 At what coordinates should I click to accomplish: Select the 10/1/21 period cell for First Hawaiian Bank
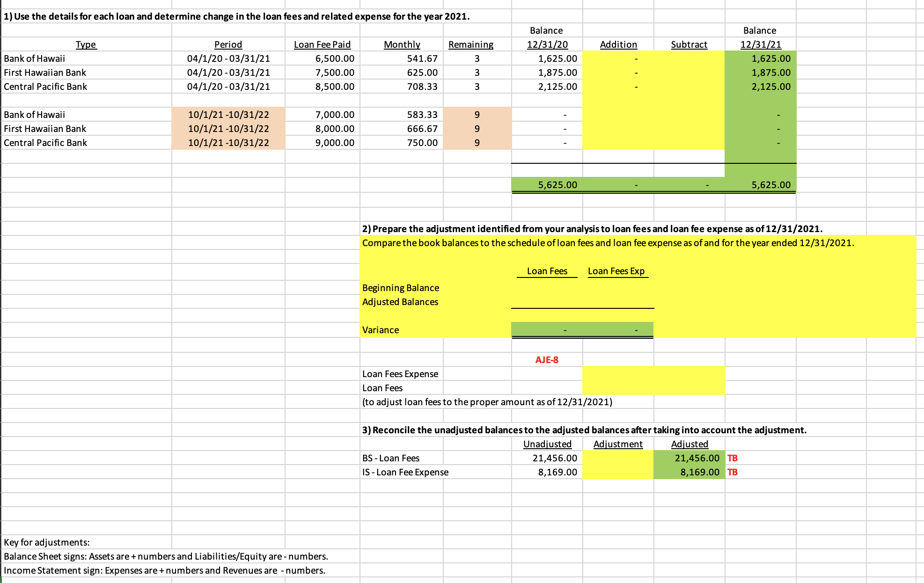coord(228,129)
